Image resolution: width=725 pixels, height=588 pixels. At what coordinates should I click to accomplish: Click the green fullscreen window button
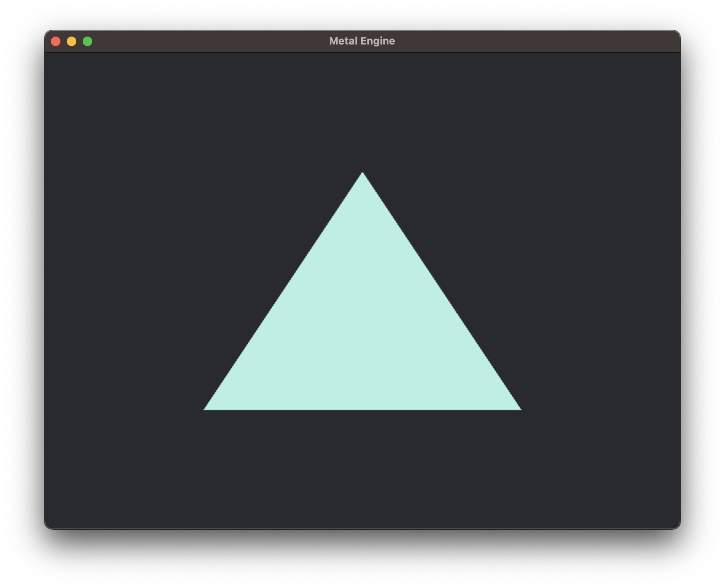tap(87, 41)
